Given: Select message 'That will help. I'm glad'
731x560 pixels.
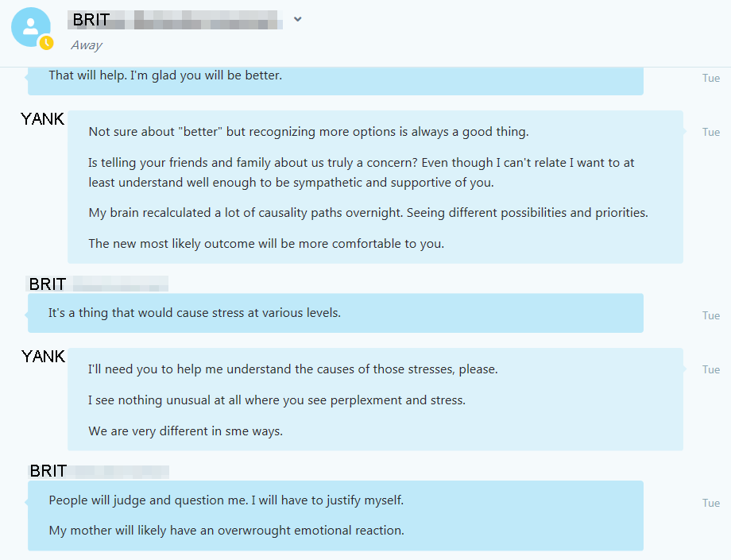Looking at the screenshot, I should (165, 75).
